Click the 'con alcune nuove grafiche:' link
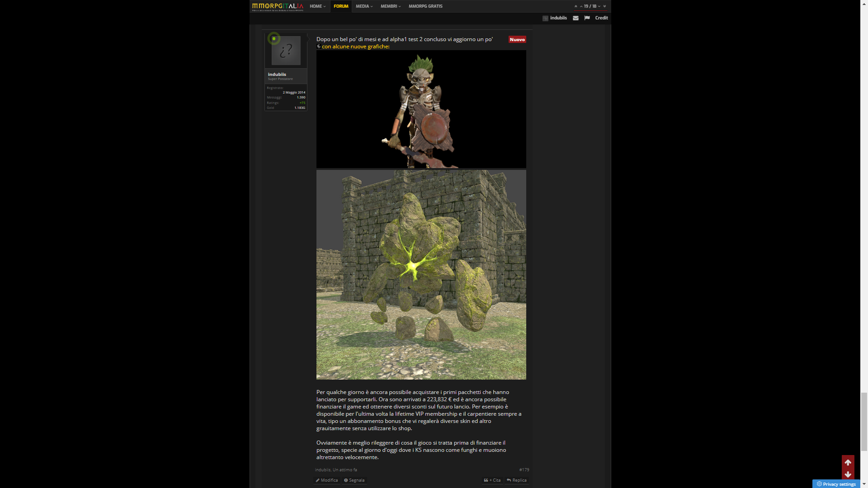This screenshot has width=868, height=488. coord(355,47)
